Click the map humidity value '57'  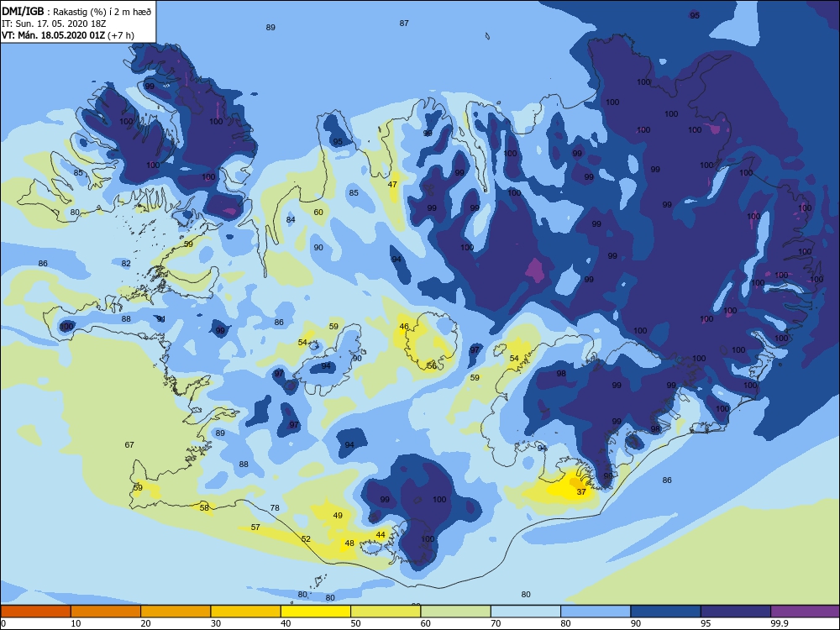click(x=255, y=528)
